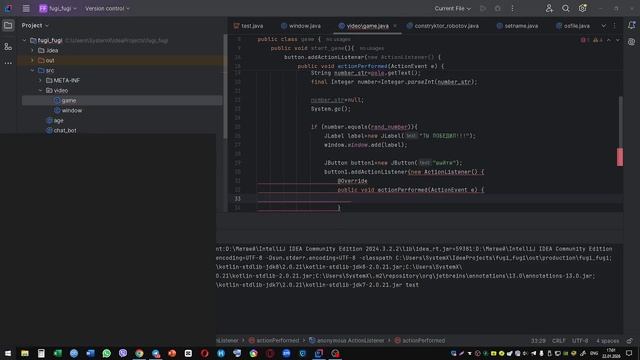Open the AI Assistant spiral icon
Viewport: 640px width, 360px height.
tap(631, 42)
